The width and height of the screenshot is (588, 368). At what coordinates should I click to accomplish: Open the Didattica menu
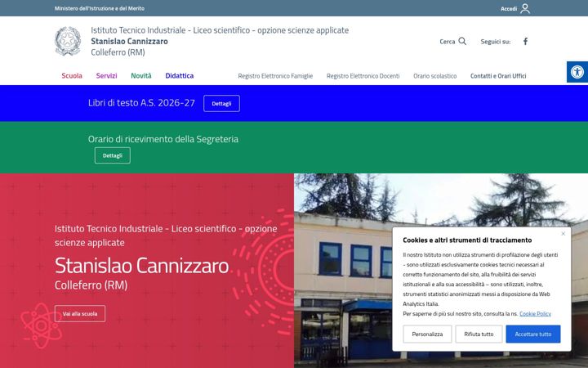pos(179,75)
